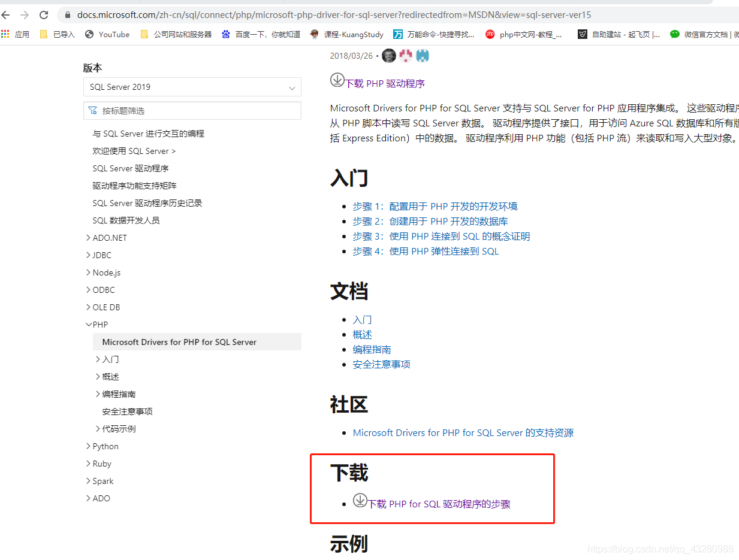Select 驱动程序功能支持矩阵 in sidebar
This screenshot has height=560, width=739.
135,186
